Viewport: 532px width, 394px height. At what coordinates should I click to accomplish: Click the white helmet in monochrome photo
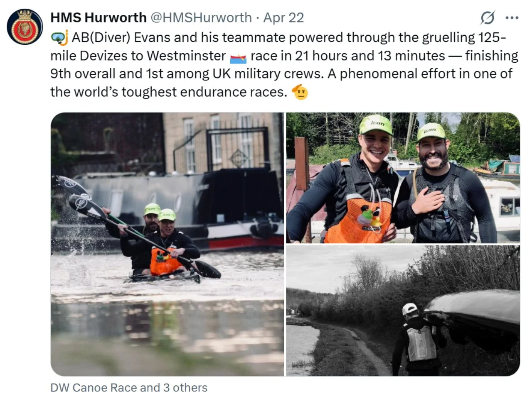tap(410, 309)
